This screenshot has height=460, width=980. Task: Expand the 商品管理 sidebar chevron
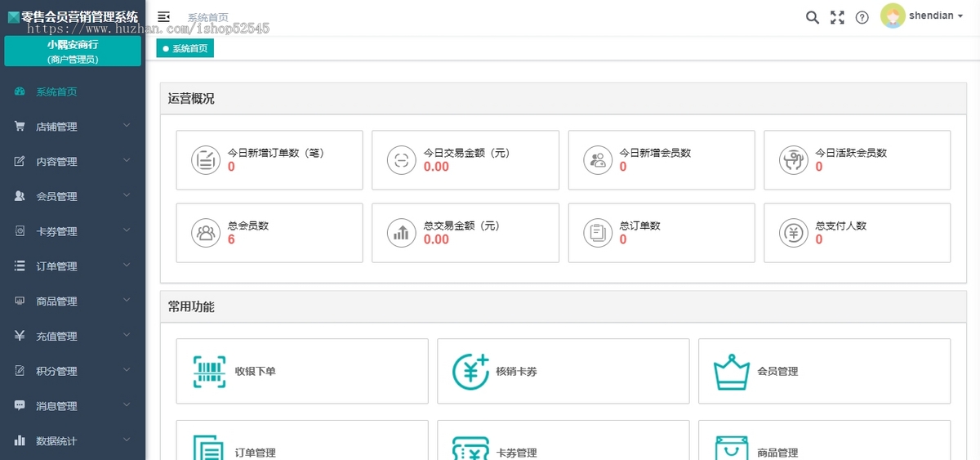tap(127, 301)
